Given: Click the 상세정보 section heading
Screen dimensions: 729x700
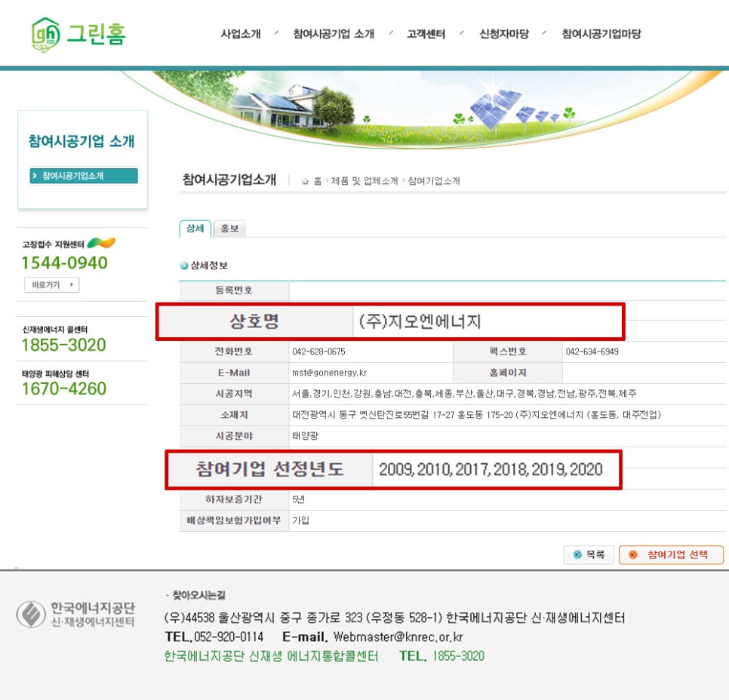Looking at the screenshot, I should click(209, 266).
